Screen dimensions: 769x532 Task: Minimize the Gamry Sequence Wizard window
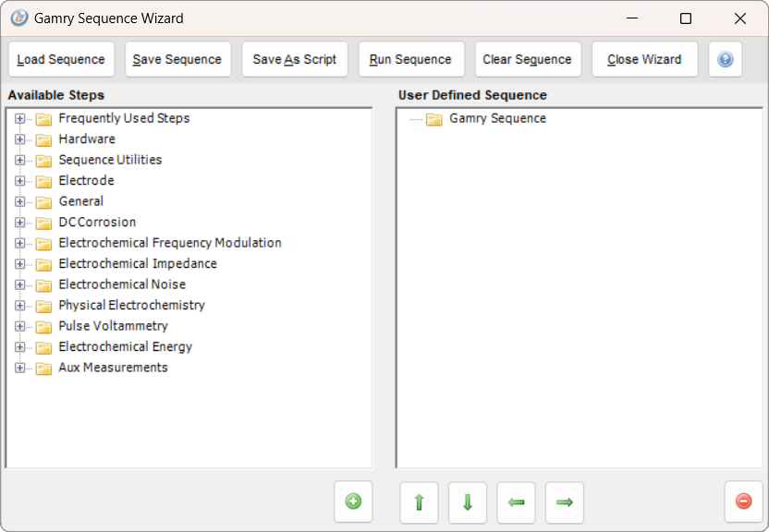pos(632,18)
